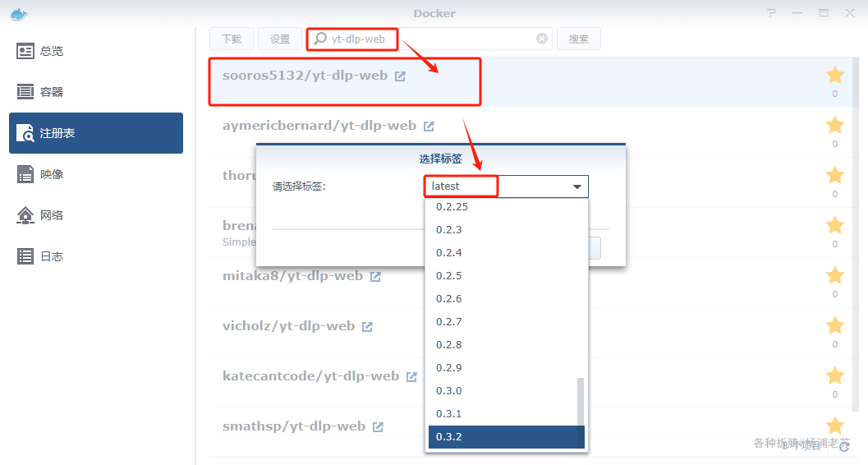The height and width of the screenshot is (465, 868).
Task: Open external link icon for mitaka8/yt-dlp-web
Action: coord(375,277)
